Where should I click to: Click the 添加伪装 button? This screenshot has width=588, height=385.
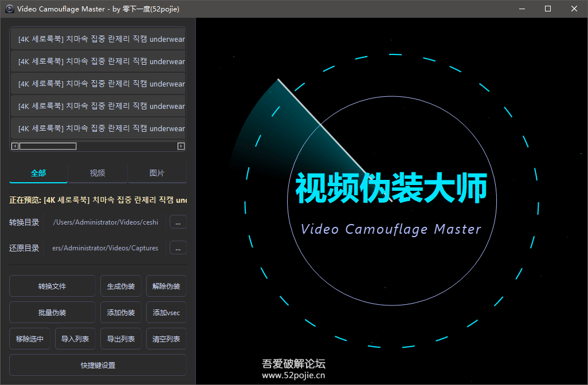[x=121, y=312]
